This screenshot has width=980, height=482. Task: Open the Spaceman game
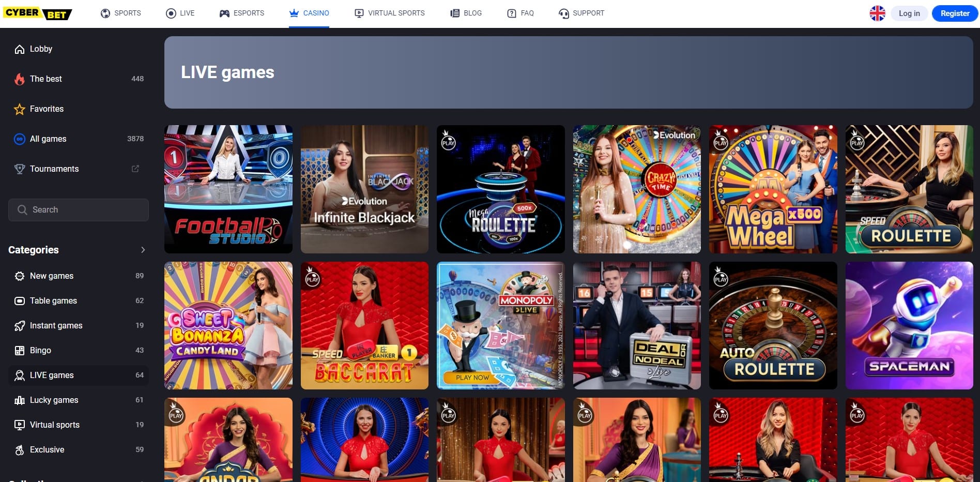(x=909, y=326)
